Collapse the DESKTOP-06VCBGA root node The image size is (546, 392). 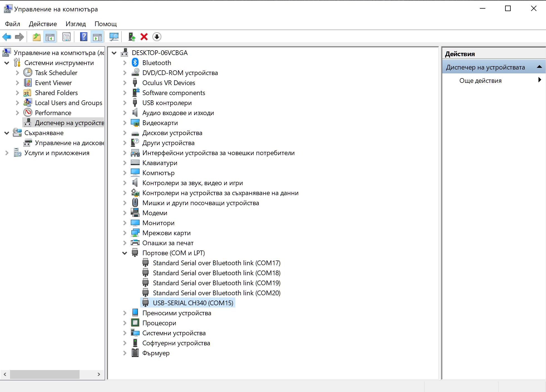tap(114, 53)
